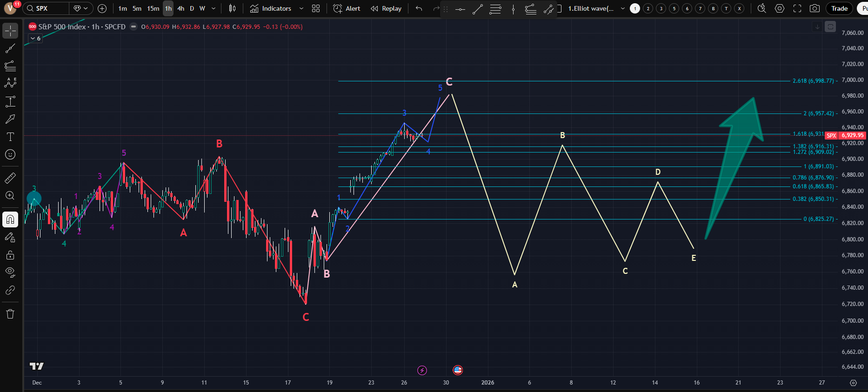
Task: Switch to layout preset B
Action: point(713,8)
